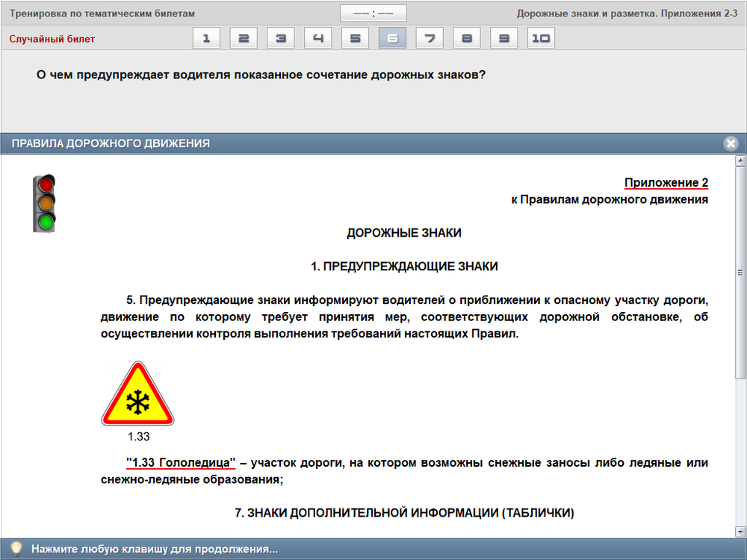This screenshot has height=560, width=747.
Task: Open question 4
Action: pos(318,38)
